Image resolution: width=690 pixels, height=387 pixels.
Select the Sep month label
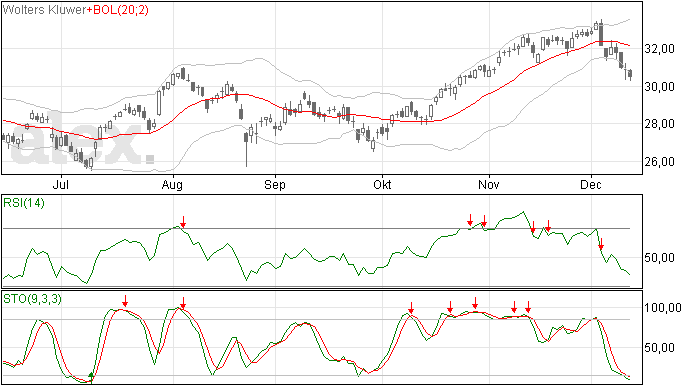[275, 184]
